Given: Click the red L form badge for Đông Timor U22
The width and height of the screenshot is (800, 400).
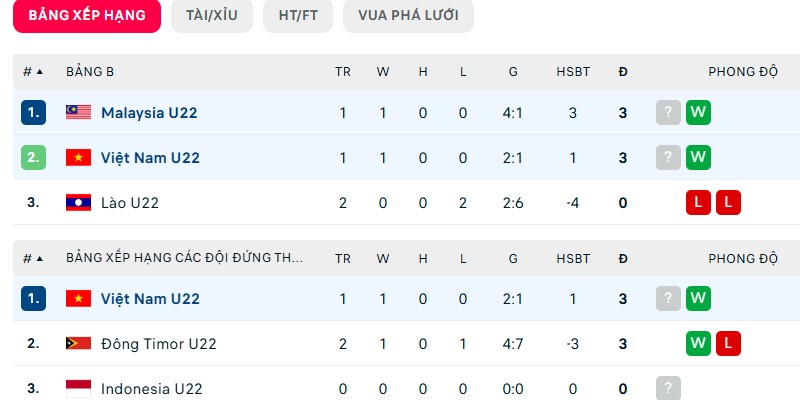Looking at the screenshot, I should [x=728, y=344].
